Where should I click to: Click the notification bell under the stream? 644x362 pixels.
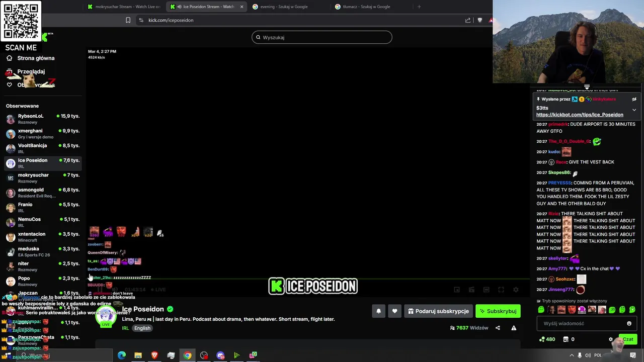379,311
